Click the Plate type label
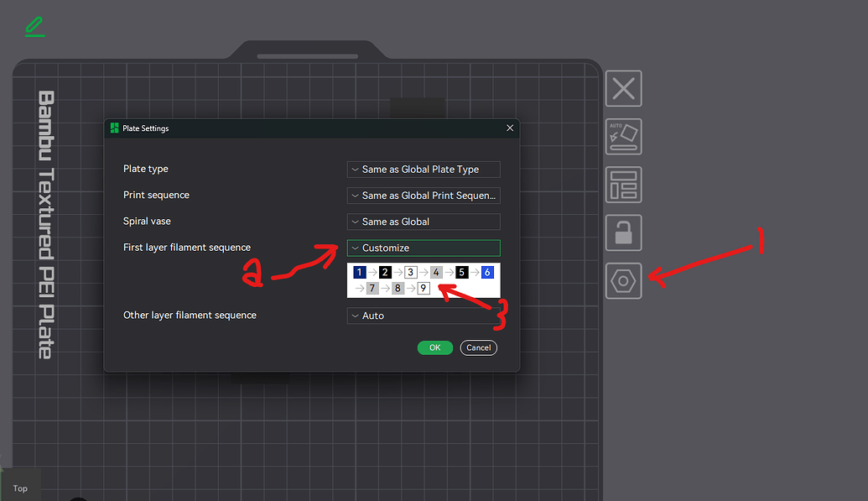 point(146,169)
